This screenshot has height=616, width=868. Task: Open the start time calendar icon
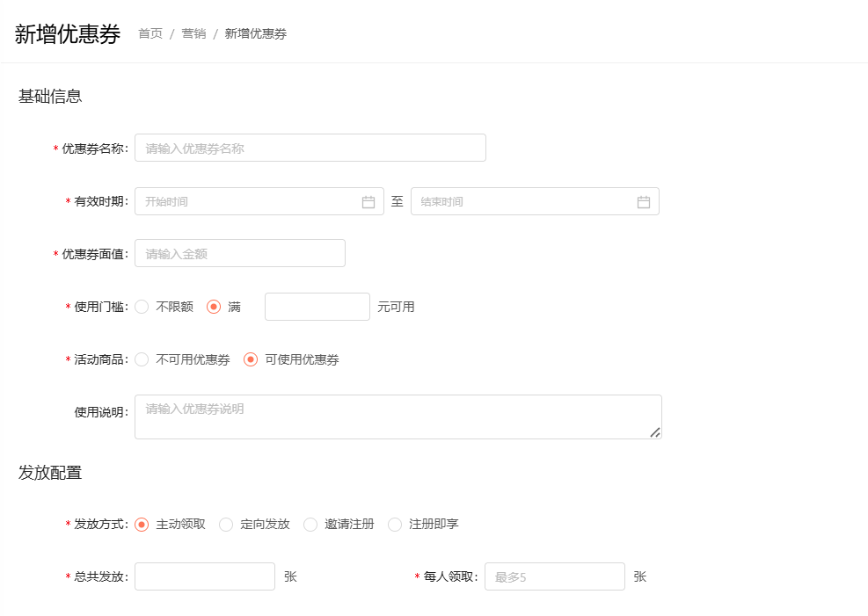[368, 202]
